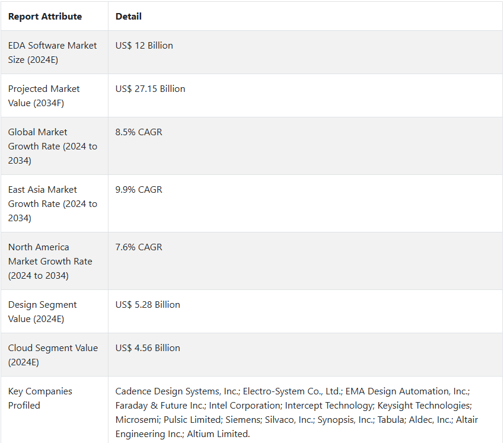
Task: Select the Projected Market Value (2034F) cell
Action: [x=55, y=96]
